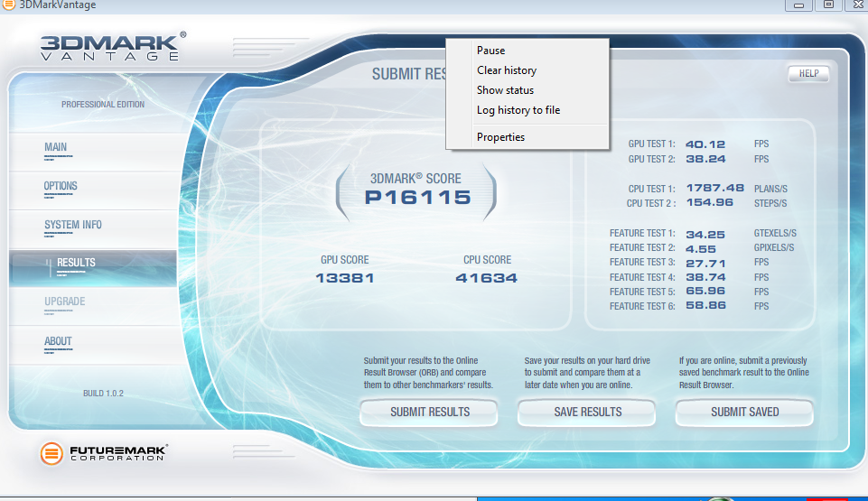Click FEATURE TEST 2 value 4.55
Screen dimensions: 868x501
click(x=701, y=249)
